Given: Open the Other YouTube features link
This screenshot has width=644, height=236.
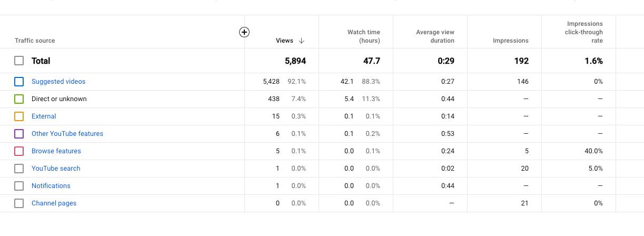Looking at the screenshot, I should pos(67,134).
